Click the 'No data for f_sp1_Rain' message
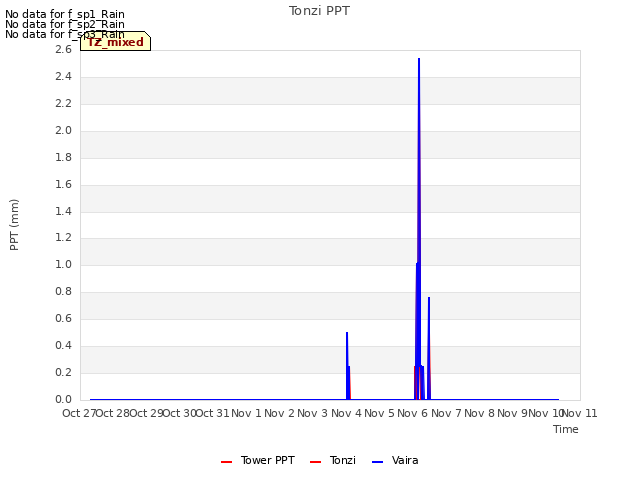This screenshot has width=640, height=480. [x=65, y=14]
